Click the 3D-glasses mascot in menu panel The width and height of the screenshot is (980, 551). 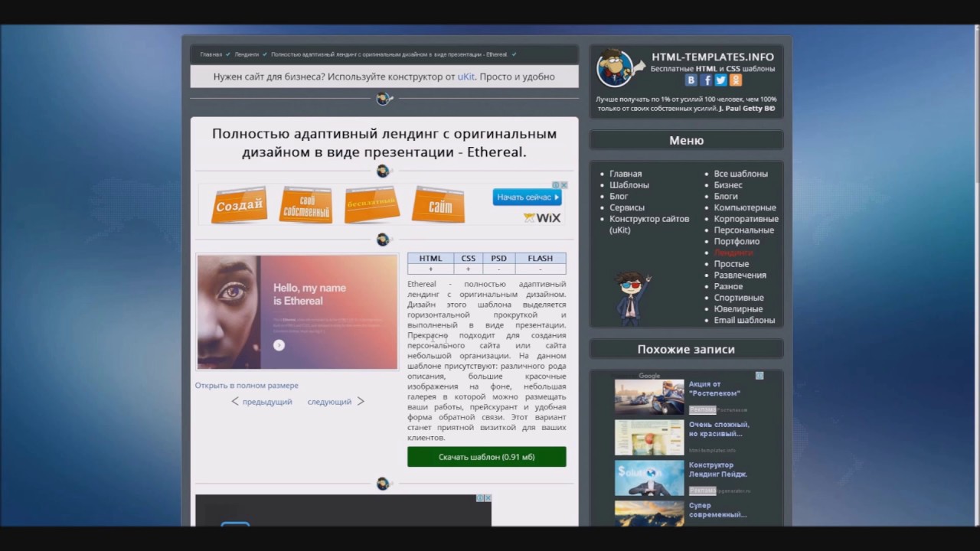(x=632, y=298)
